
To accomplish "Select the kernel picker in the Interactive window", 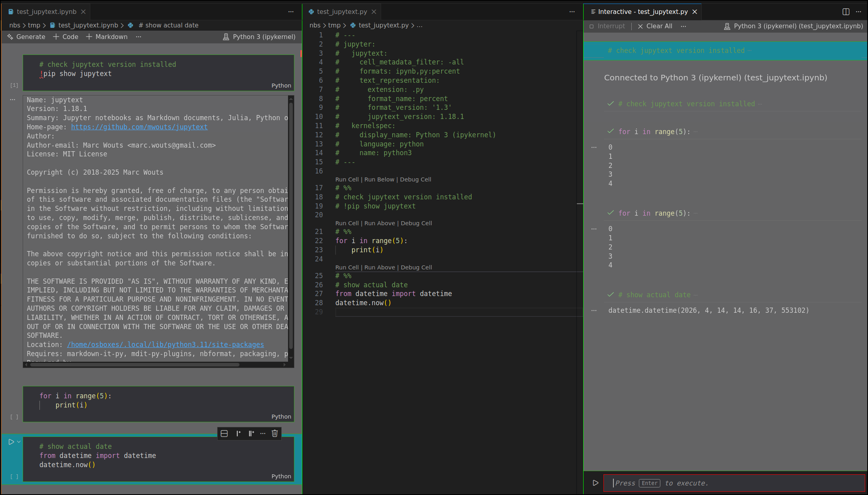I will [793, 26].
